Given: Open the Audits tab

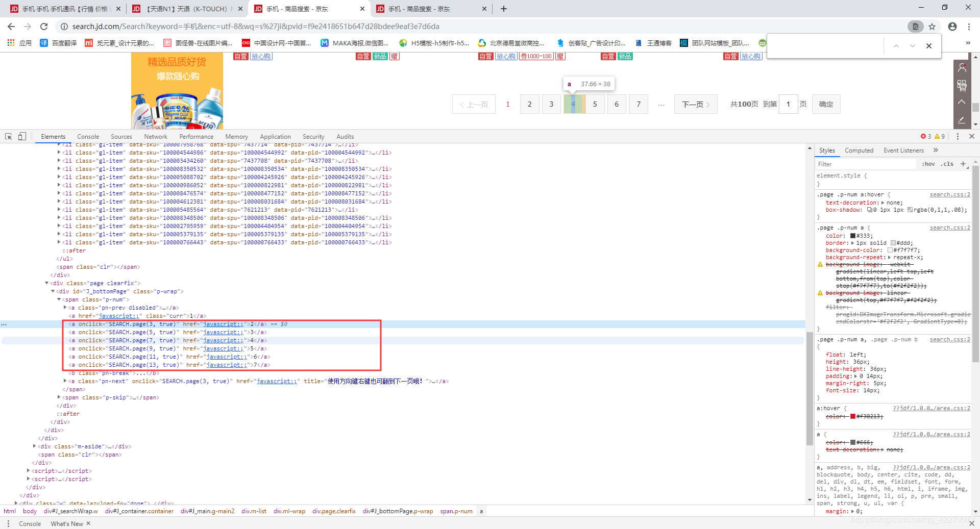Looking at the screenshot, I should tap(345, 137).
